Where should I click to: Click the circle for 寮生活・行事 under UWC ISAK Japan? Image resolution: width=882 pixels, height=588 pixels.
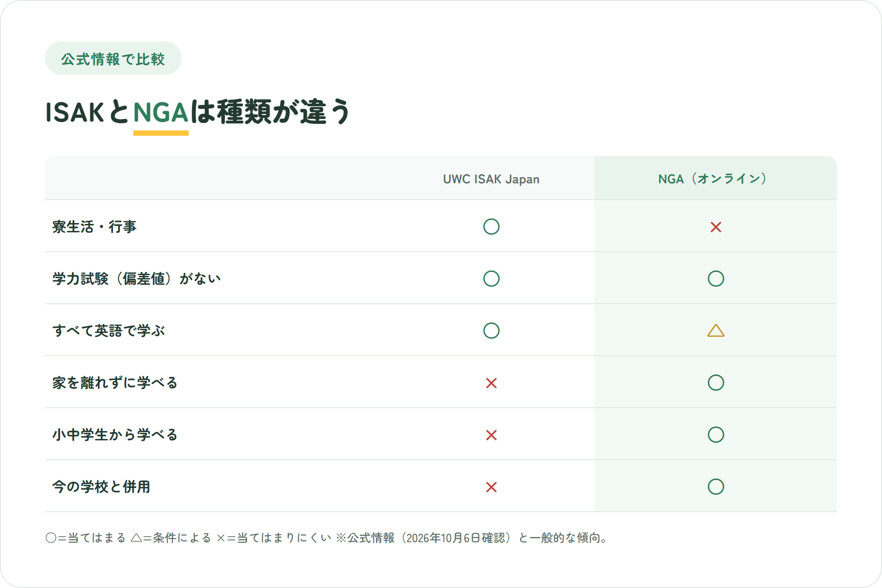coord(491,227)
